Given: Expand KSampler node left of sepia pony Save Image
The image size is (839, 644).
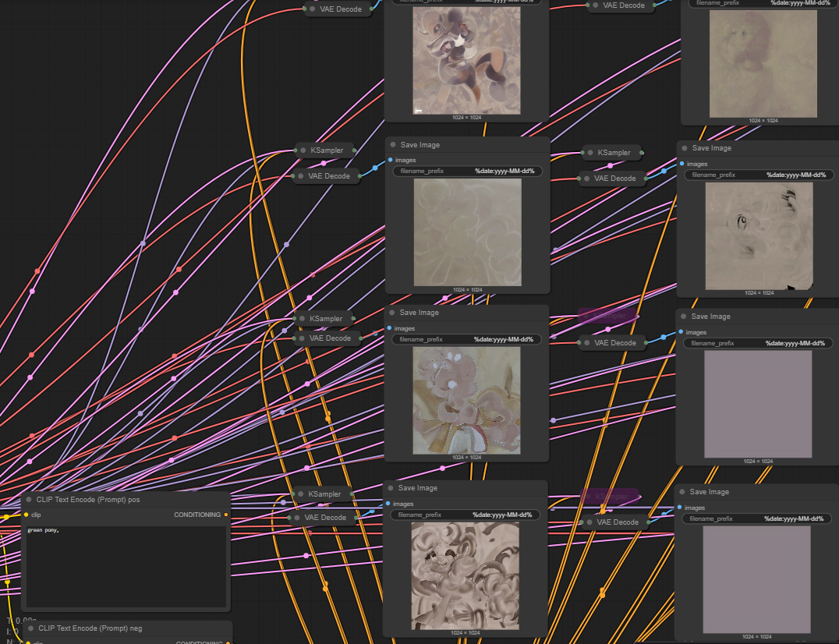Looking at the screenshot, I should (301, 494).
